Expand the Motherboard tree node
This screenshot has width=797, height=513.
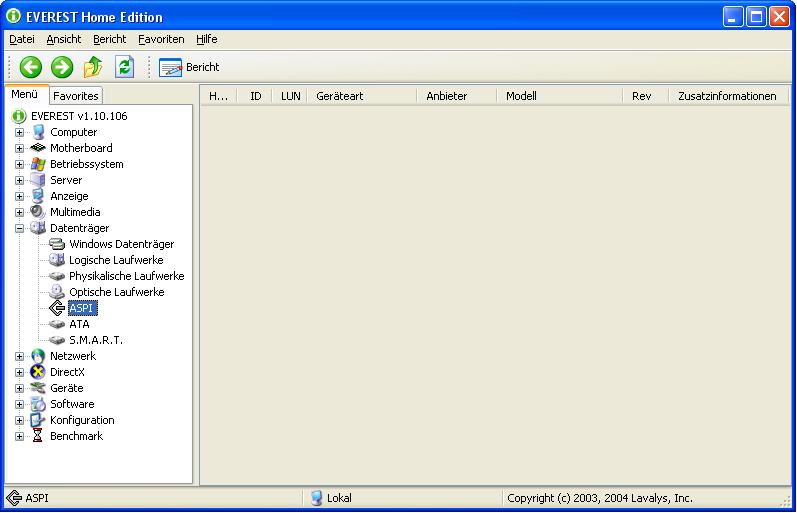tap(19, 148)
